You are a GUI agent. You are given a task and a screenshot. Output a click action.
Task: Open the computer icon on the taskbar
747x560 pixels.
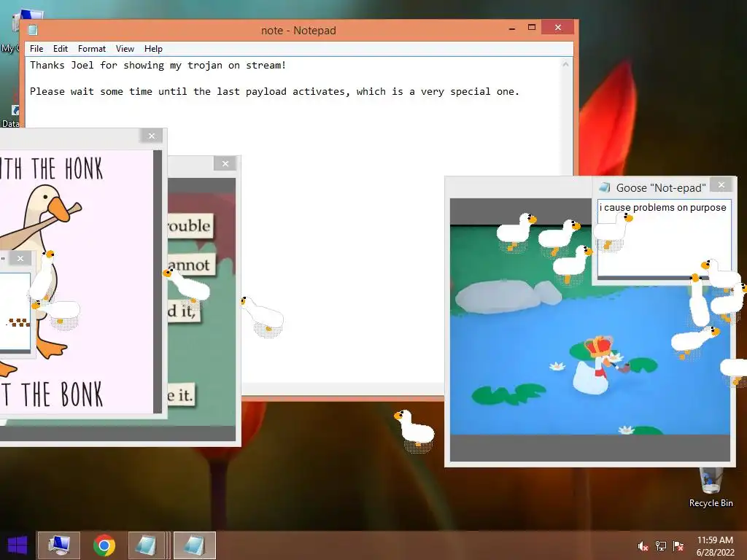59,545
